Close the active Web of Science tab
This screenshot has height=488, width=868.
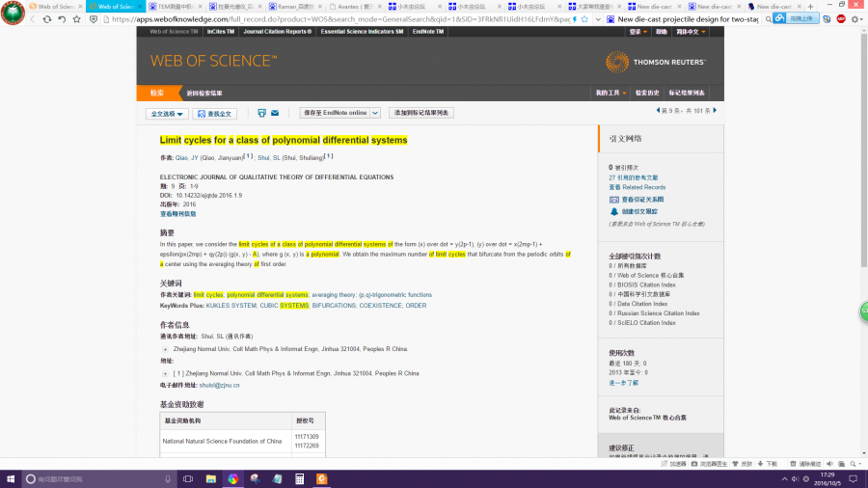[x=140, y=7]
